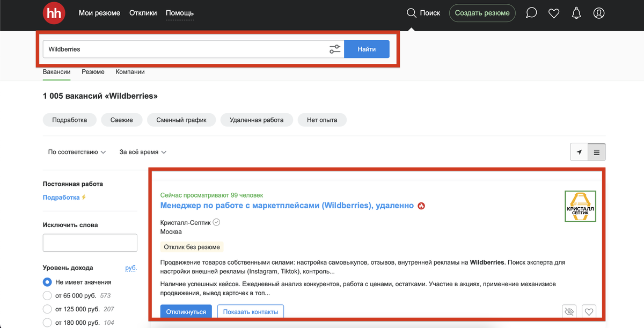Image resolution: width=644 pixels, height=328 pixels.
Task: Apply 'Удаленная работа' filter chip
Action: [x=257, y=120]
